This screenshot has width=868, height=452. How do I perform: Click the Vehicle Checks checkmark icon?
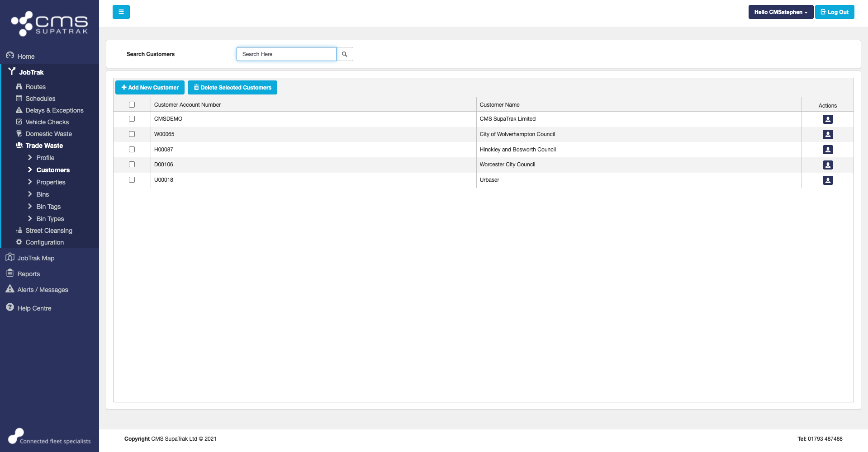pos(19,122)
